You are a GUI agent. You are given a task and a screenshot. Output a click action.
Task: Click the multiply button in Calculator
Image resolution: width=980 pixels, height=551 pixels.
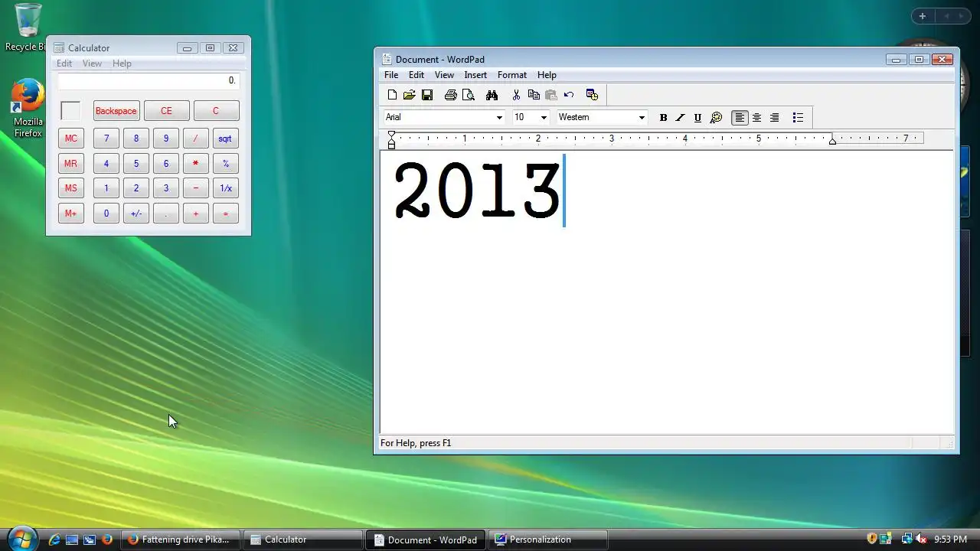pyautogui.click(x=195, y=164)
